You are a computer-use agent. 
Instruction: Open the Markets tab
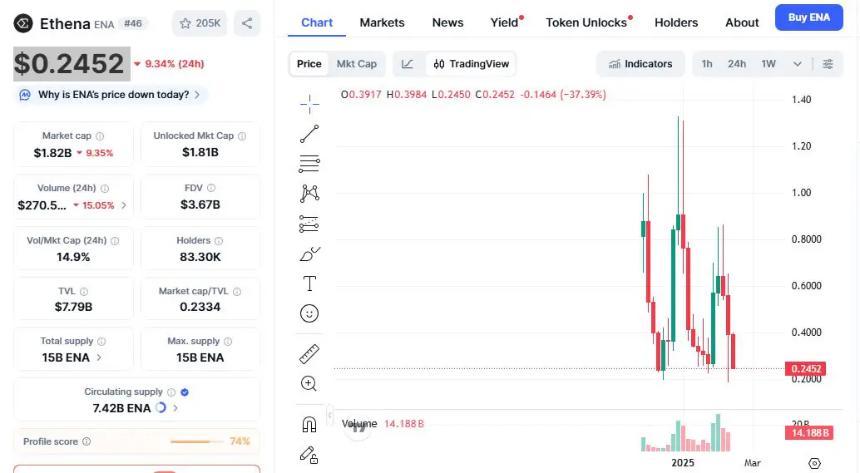[x=382, y=22]
